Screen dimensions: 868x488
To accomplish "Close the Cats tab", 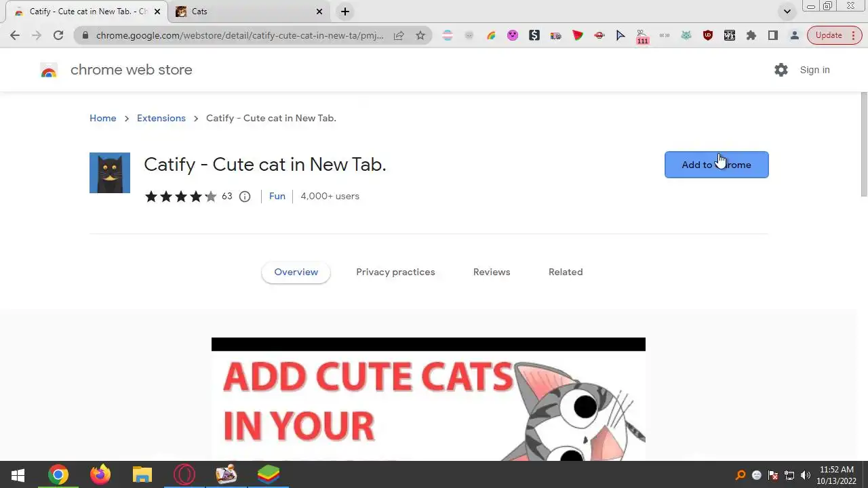I will 319,12.
